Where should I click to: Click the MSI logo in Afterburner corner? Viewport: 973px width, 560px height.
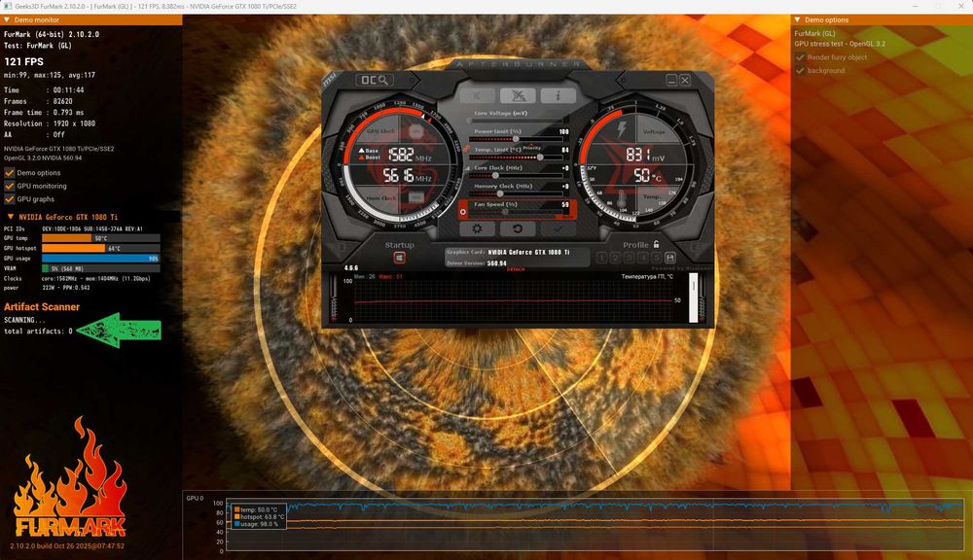tap(330, 80)
